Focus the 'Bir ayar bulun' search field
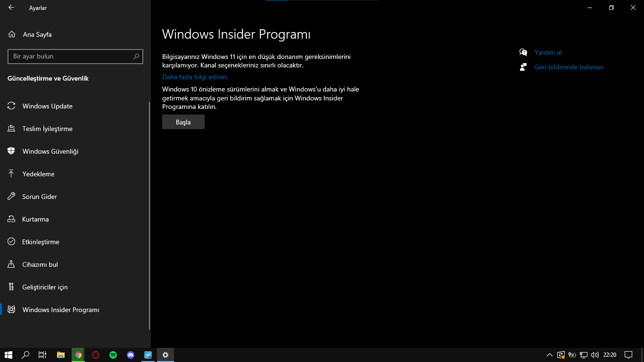 [x=75, y=56]
